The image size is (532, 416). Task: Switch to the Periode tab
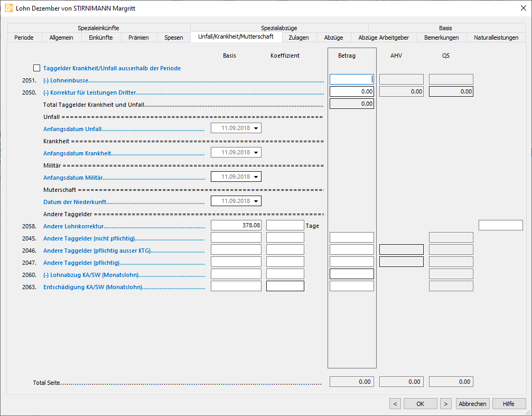[x=24, y=38]
